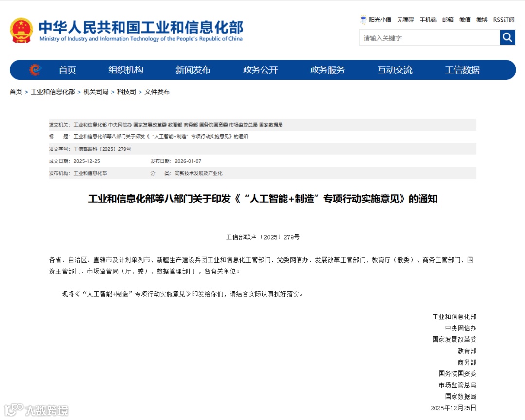Image resolution: width=525 pixels, height=420 pixels.
Task: Click the 阳光小信 link
Action: click(x=380, y=20)
